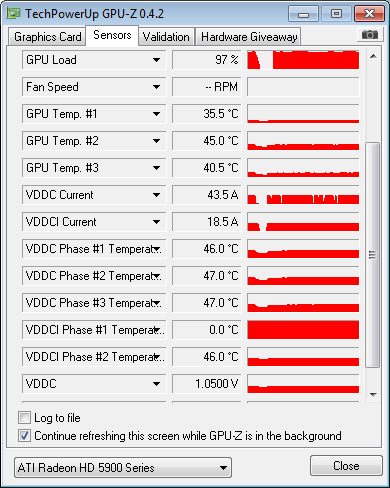Viewport: 390px width, 488px height.
Task: Click the vertical scrollbar thumb
Action: point(373,255)
